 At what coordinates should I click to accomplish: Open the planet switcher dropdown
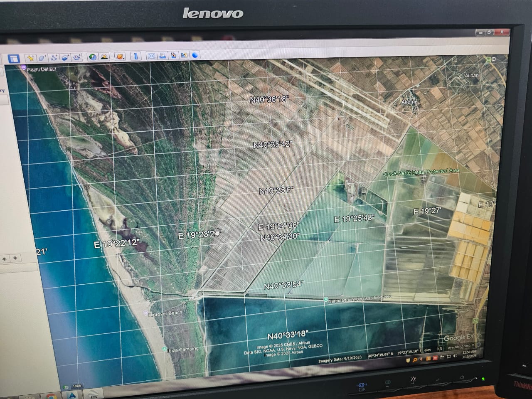[x=119, y=57]
